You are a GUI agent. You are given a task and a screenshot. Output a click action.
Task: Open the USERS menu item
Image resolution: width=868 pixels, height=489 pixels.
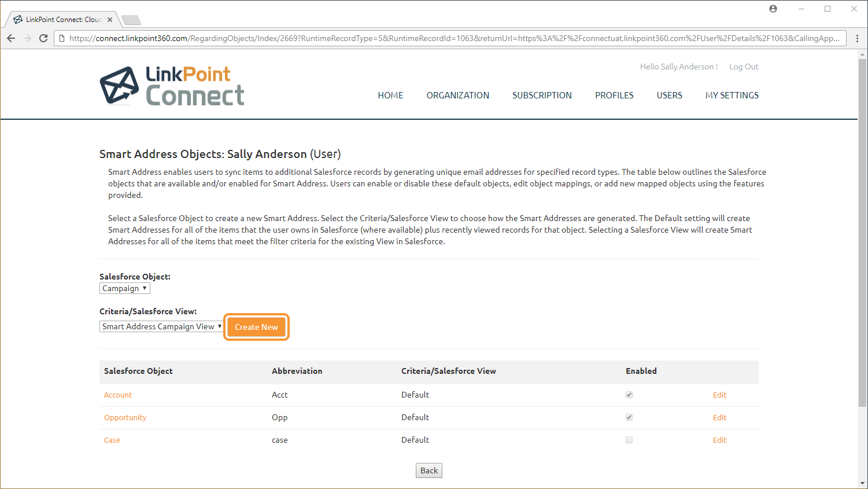click(670, 95)
